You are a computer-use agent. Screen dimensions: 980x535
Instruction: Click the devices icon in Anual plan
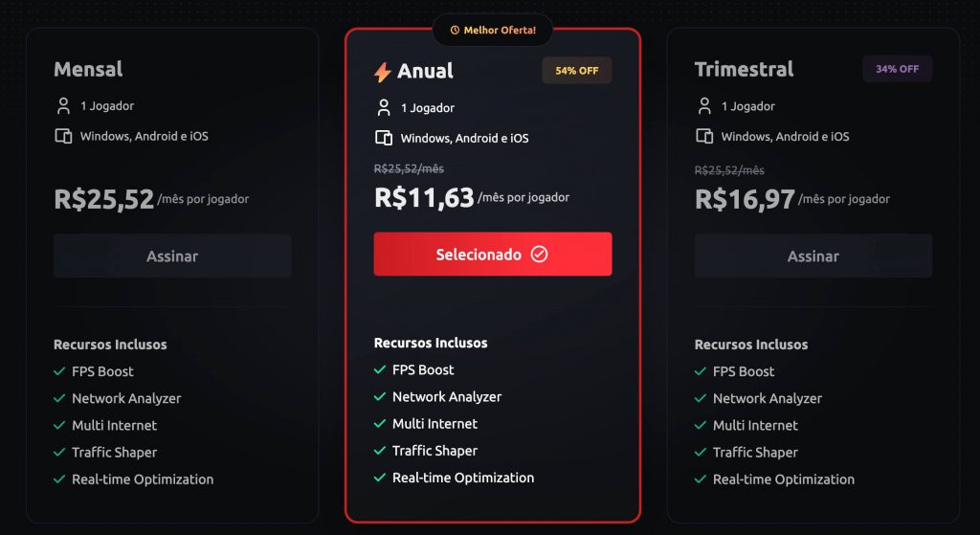pyautogui.click(x=384, y=138)
